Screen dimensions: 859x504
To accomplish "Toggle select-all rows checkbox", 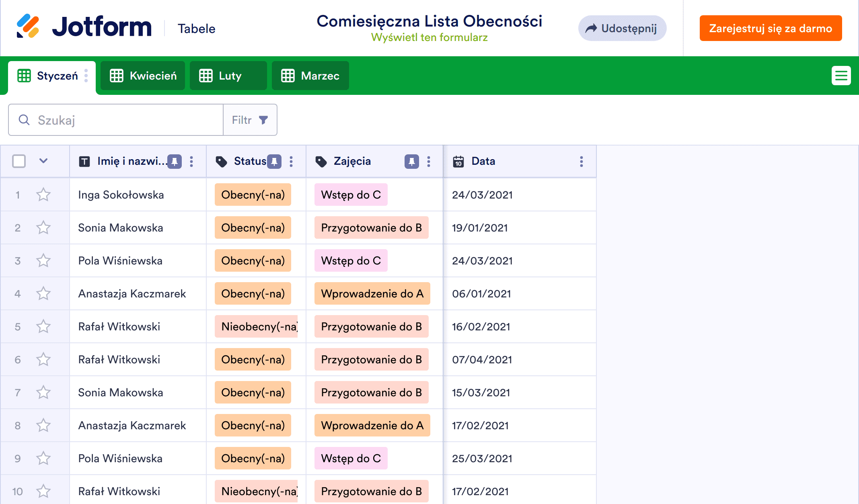I will (19, 161).
